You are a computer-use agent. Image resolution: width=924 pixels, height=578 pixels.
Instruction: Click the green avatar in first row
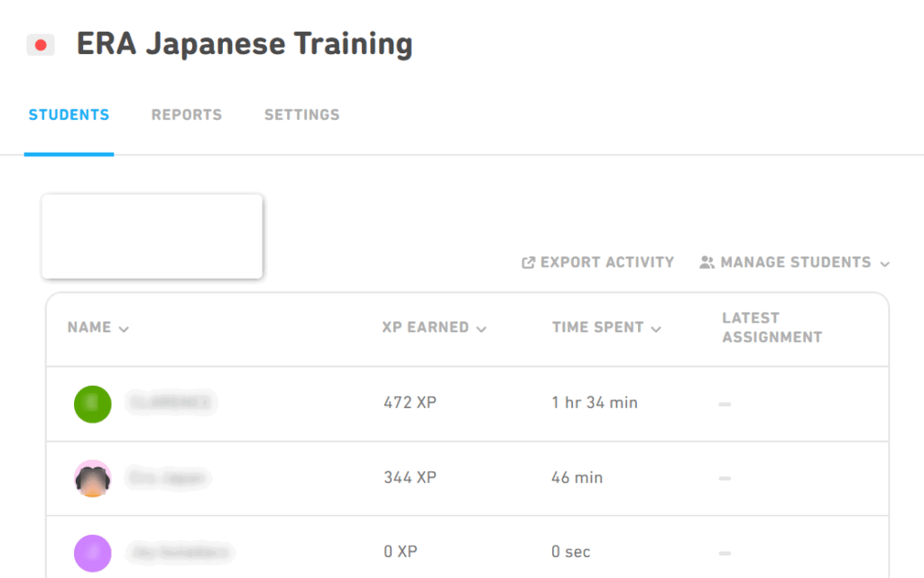pos(92,404)
